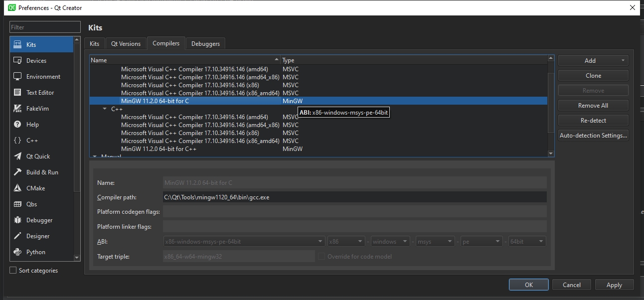Open the Environment settings icon
This screenshot has height=300, width=644.
18,76
